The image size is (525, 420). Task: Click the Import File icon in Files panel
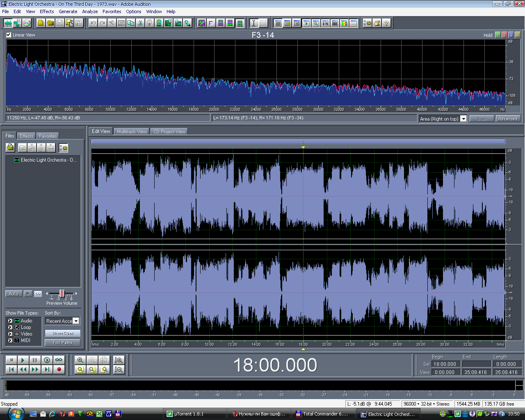click(x=10, y=148)
